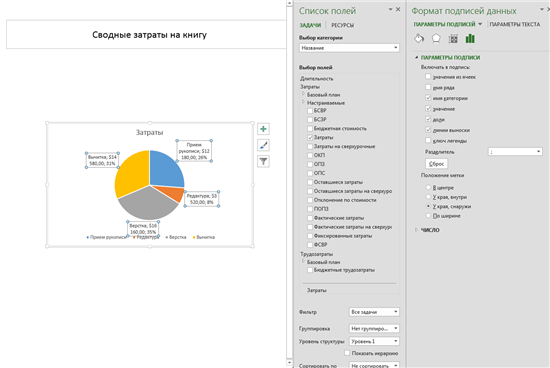Image resolution: width=550 pixels, height=368 pixels.
Task: Open the ПАРАМЕТРЫ ТЕКСТА tab
Action: (x=515, y=24)
